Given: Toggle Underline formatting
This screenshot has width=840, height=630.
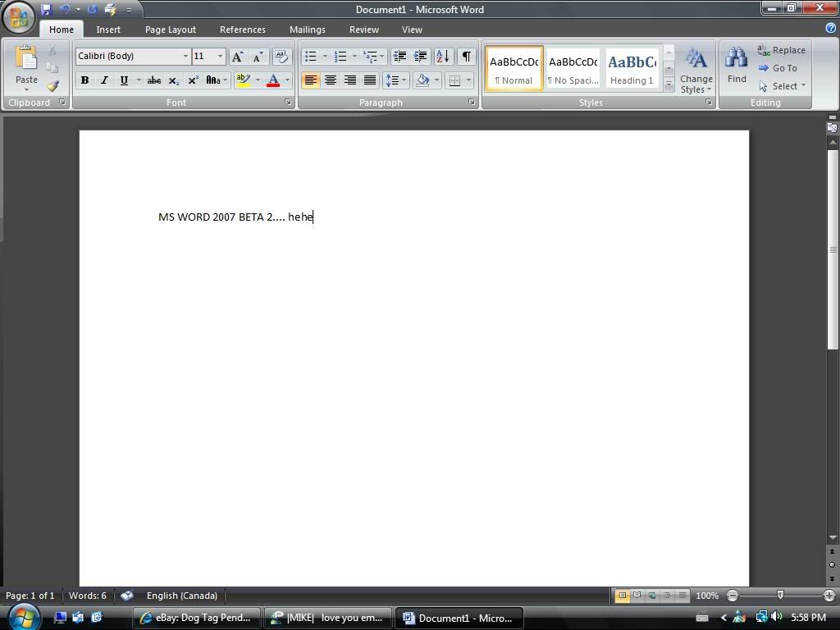Looking at the screenshot, I should coord(125,80).
